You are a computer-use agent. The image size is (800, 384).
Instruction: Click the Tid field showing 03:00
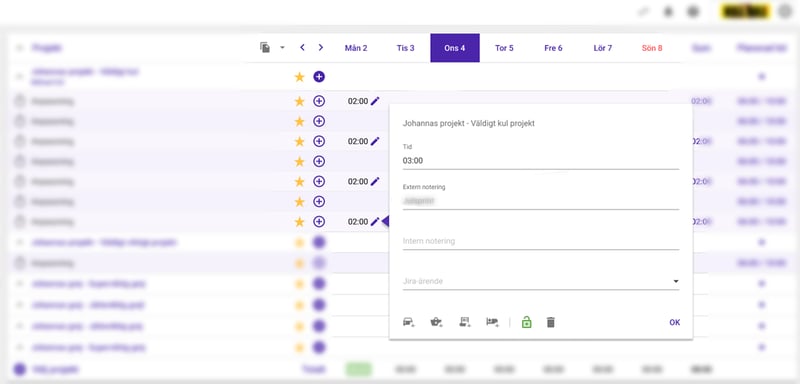click(x=541, y=161)
